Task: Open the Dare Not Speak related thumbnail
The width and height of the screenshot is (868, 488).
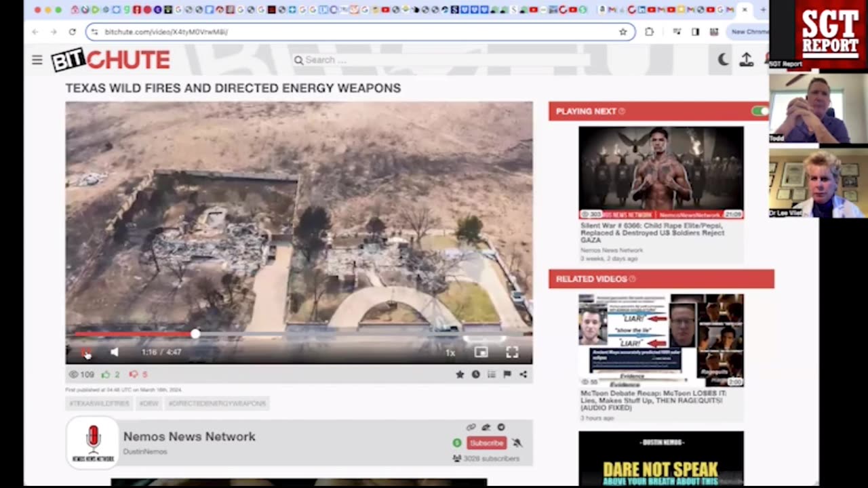Action: 661,459
